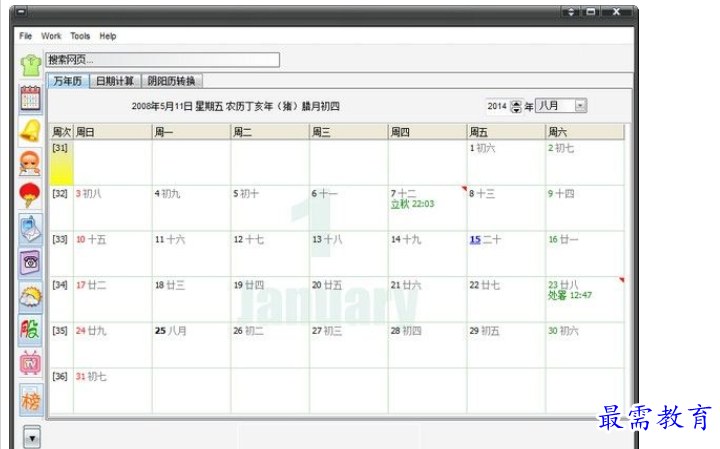Viewport: 720px width, 449px height.
Task: Select date 25 八月
Action: [191, 345]
